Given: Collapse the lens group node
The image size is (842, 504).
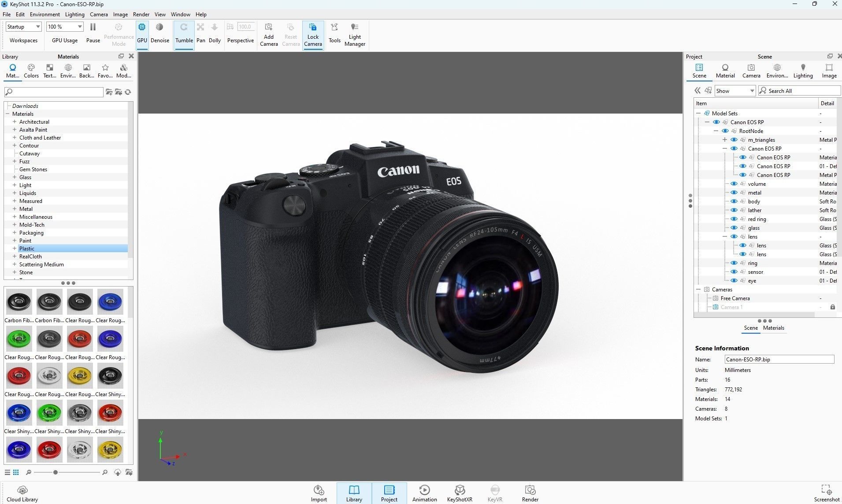Looking at the screenshot, I should 725,237.
